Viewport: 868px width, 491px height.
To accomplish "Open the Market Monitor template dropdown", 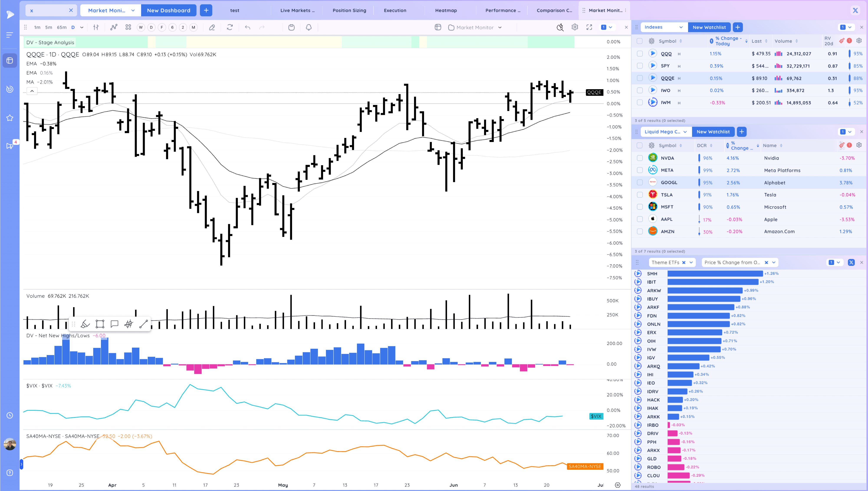I will 475,27.
